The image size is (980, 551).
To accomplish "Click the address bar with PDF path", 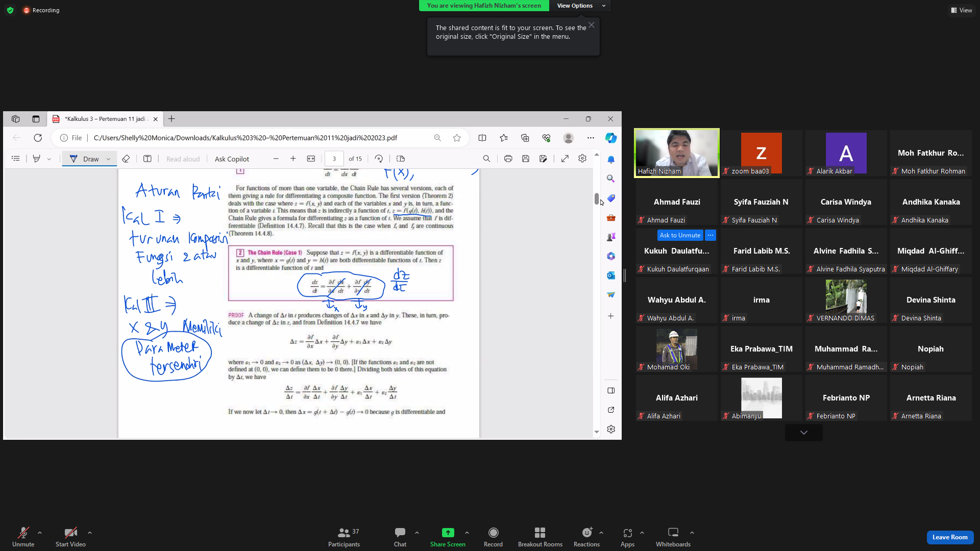I will click(246, 138).
